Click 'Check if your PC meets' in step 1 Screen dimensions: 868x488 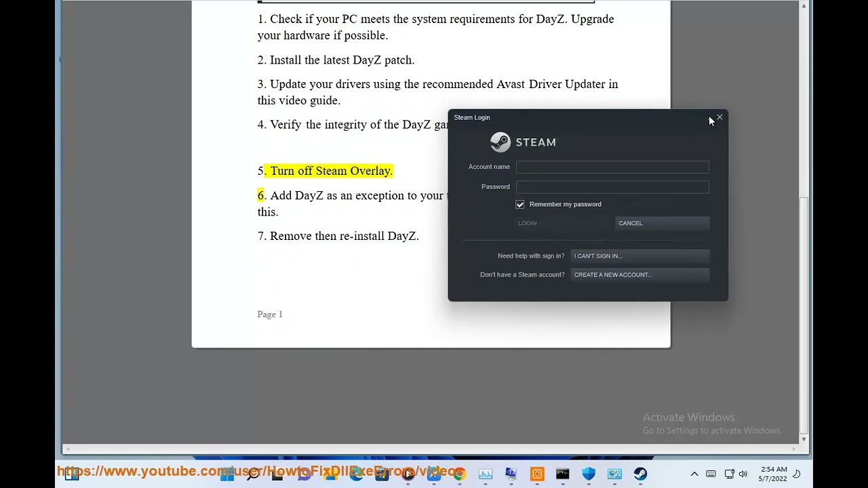click(330, 19)
